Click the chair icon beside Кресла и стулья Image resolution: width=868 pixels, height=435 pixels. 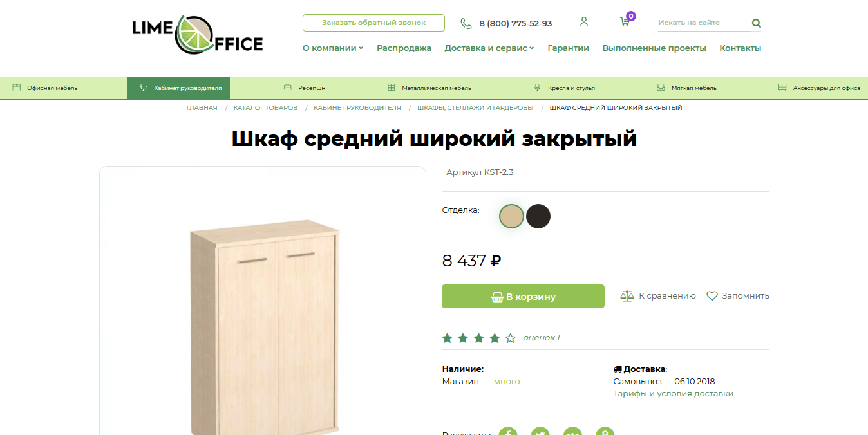click(x=536, y=87)
